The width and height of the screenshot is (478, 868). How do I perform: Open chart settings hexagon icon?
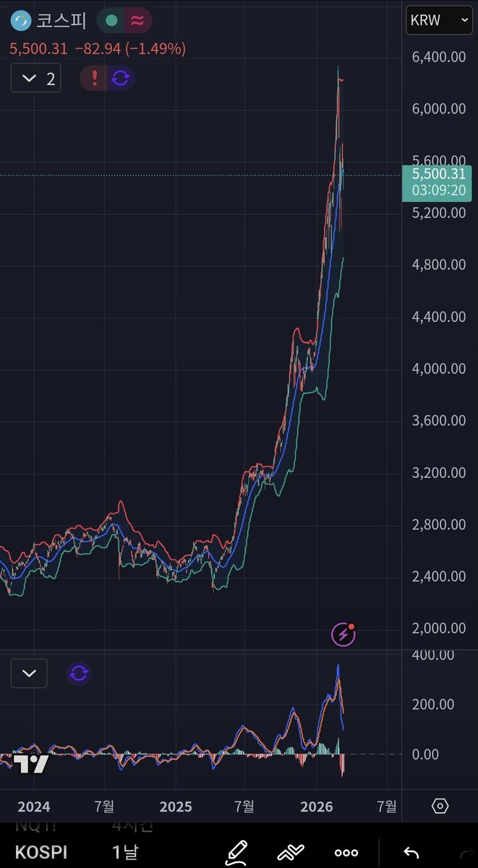coord(440,806)
